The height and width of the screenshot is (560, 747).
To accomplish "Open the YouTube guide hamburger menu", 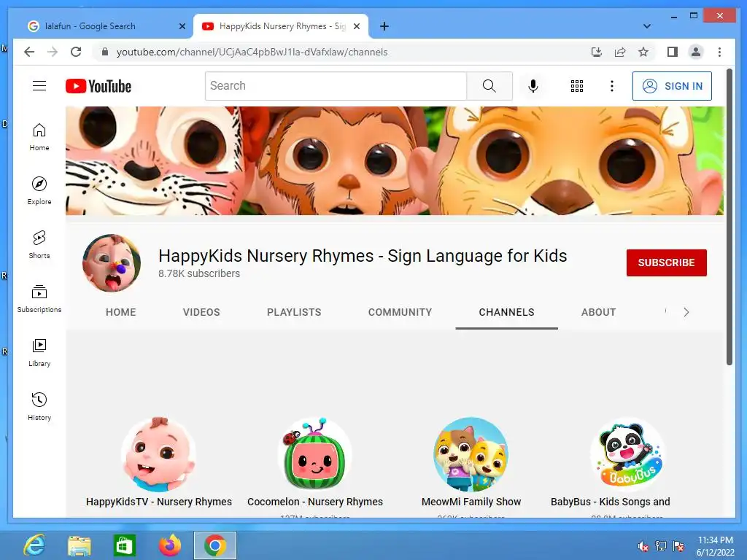I will (x=39, y=86).
